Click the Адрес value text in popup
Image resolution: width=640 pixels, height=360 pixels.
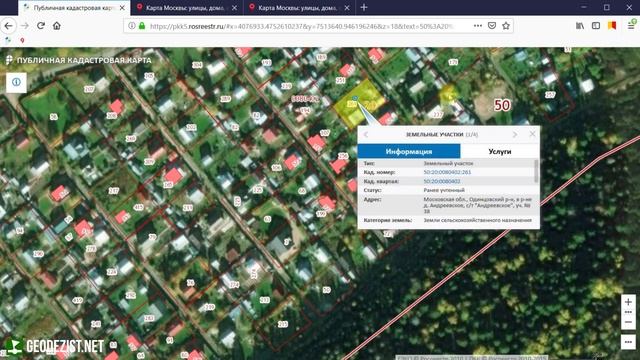(478, 205)
